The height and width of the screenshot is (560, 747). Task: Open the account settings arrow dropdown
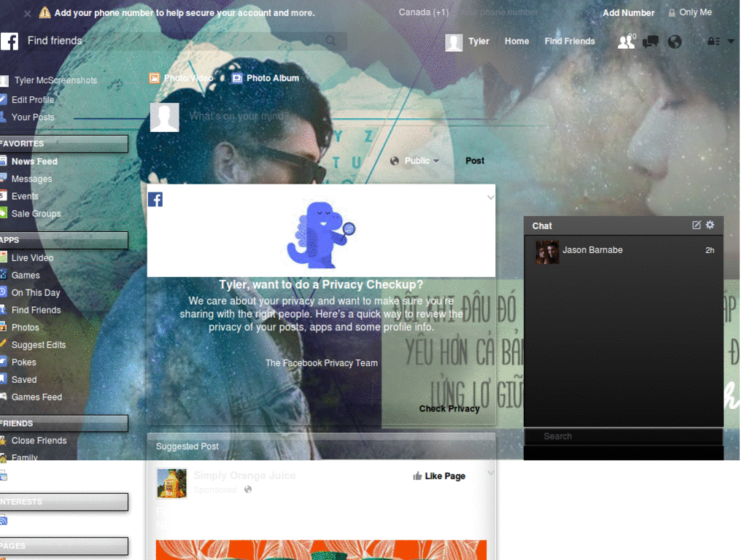click(x=732, y=42)
